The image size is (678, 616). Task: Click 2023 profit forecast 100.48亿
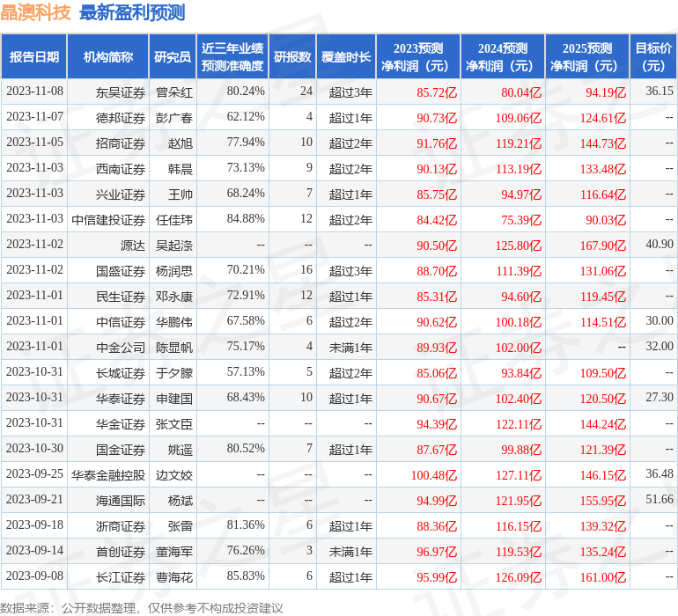tap(434, 475)
